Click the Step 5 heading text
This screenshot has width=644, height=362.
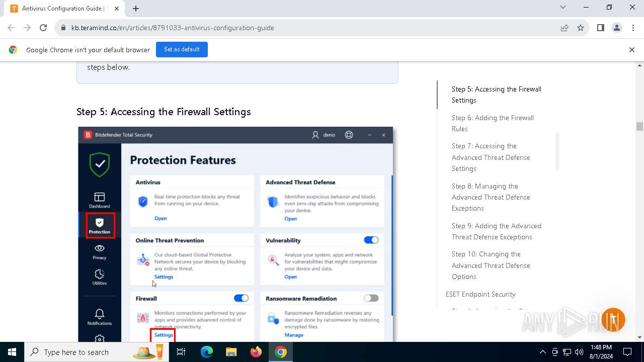point(164,112)
